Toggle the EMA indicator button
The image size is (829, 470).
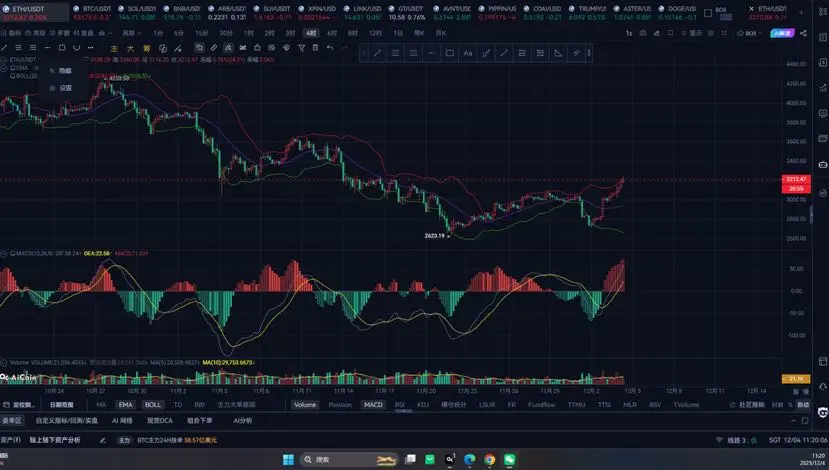tap(125, 405)
